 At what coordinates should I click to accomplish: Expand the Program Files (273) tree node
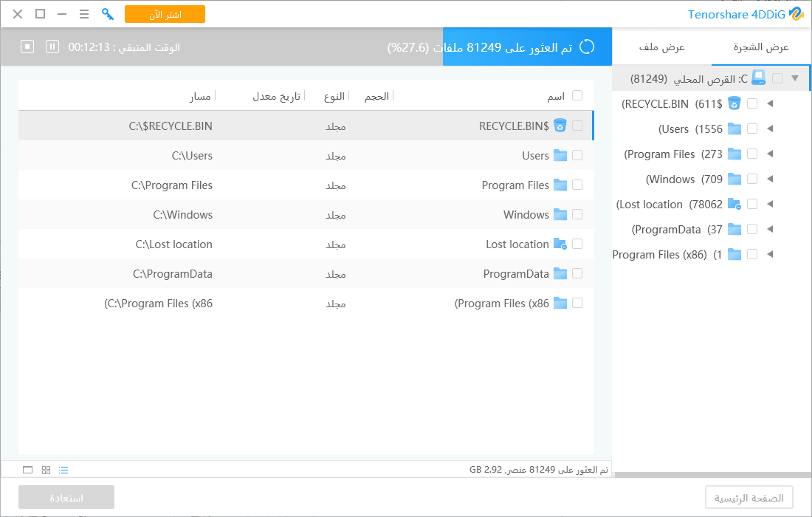(x=770, y=154)
